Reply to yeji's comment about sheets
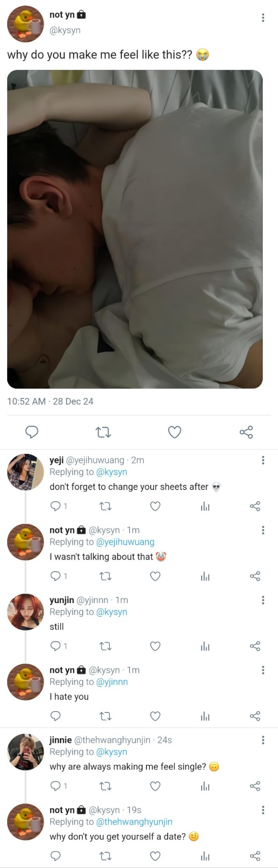The image size is (278, 868). (x=56, y=506)
